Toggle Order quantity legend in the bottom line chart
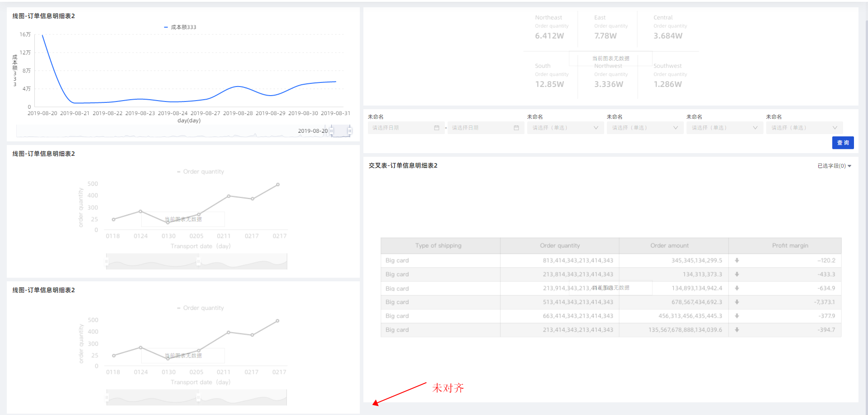868x415 pixels. [200, 308]
